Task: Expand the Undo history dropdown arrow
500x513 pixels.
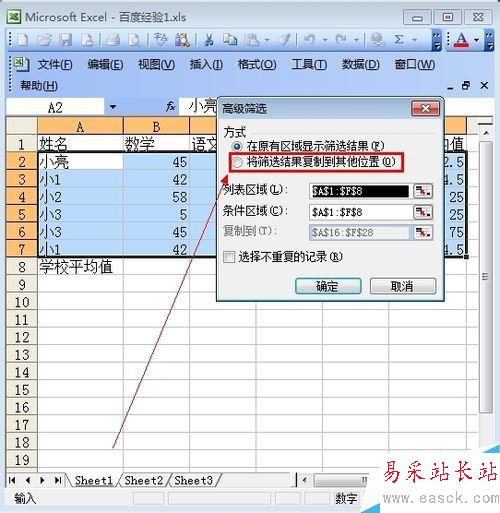Action: point(325,40)
